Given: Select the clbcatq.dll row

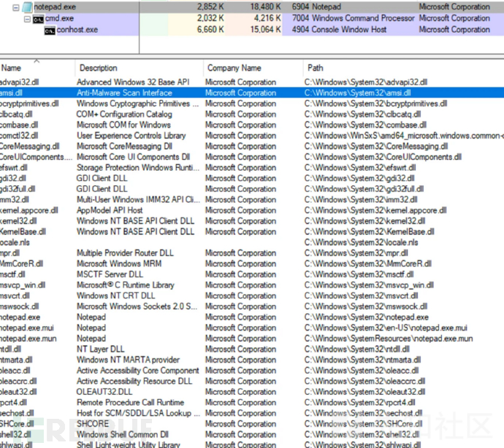Looking at the screenshot, I should 252,114.
